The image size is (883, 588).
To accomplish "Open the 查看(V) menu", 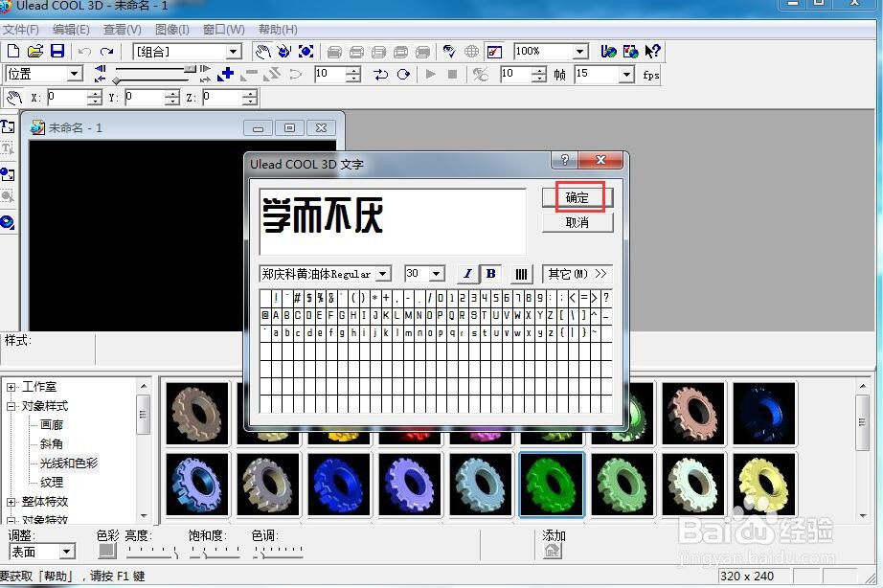I will click(123, 30).
